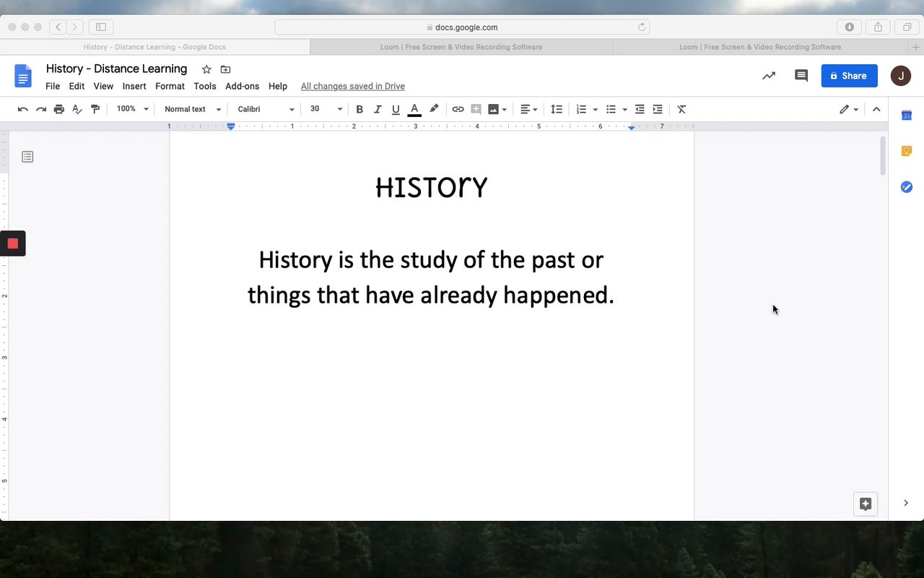Click the Insert link icon
Viewport: 924px width, 578px height.
458,109
